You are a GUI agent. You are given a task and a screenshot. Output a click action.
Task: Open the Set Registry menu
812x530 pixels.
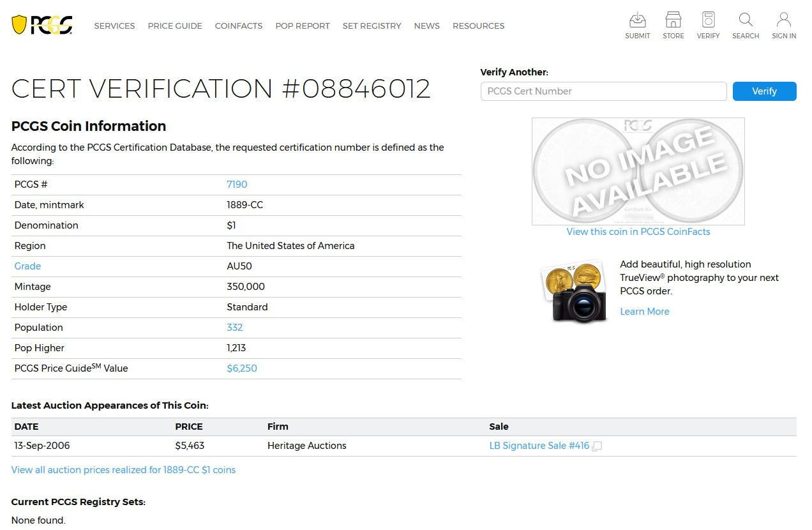tap(372, 26)
